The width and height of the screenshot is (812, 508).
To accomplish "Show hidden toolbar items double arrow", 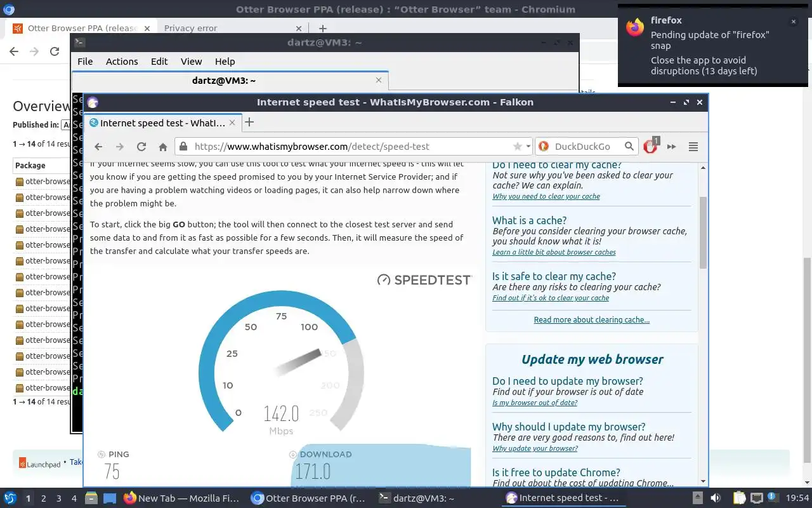I will (x=671, y=147).
